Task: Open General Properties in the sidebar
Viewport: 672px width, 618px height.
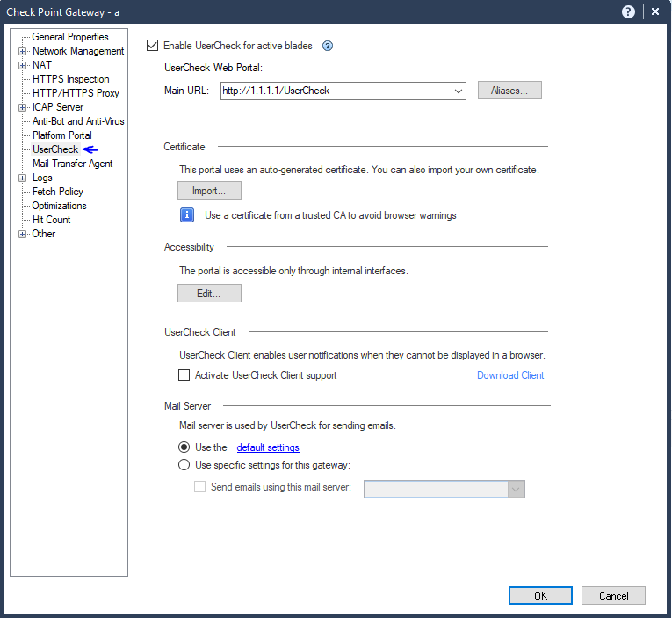Action: pyautogui.click(x=70, y=37)
